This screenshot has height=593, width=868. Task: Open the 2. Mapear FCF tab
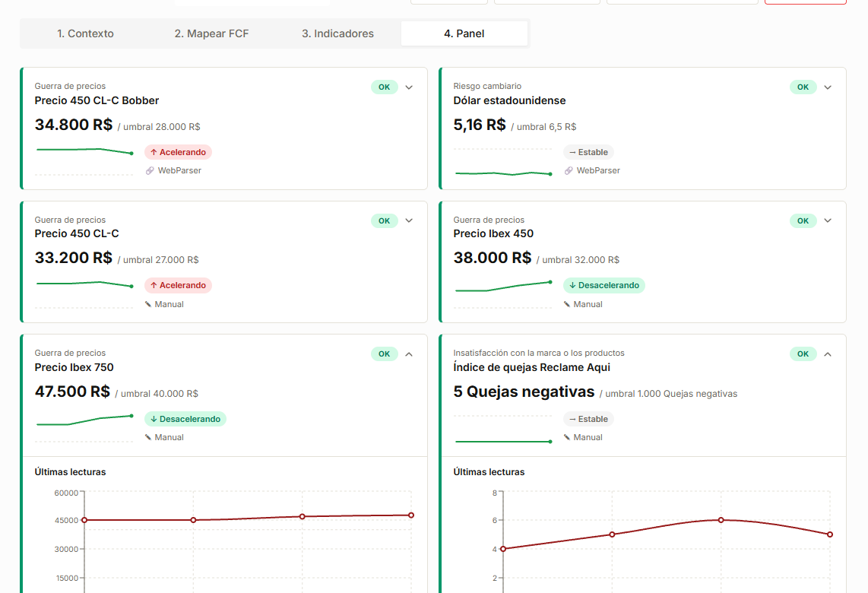pyautogui.click(x=211, y=33)
